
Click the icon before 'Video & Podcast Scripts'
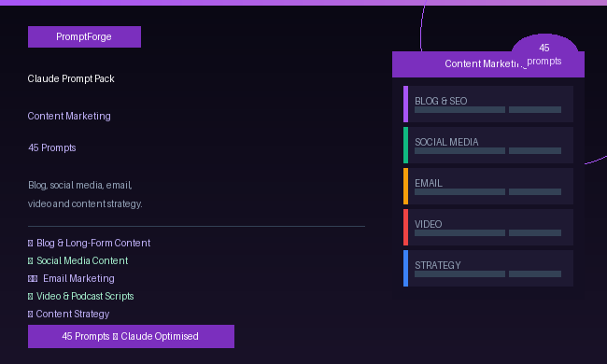(30, 297)
